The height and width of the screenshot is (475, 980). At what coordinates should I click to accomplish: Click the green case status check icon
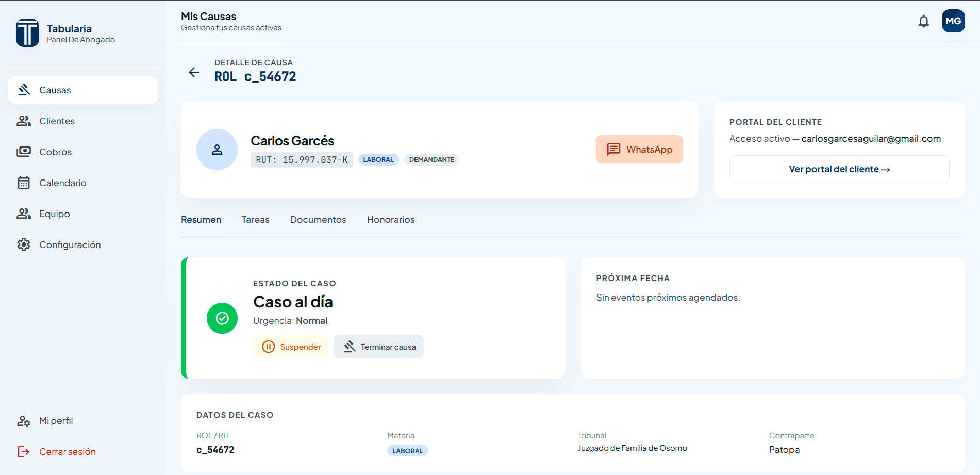[x=222, y=318]
